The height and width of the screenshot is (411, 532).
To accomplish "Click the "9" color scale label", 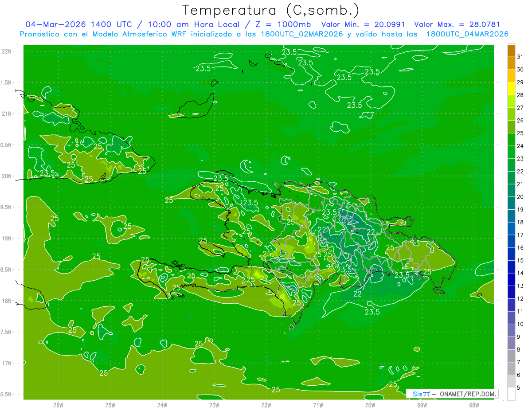I will (x=519, y=337).
